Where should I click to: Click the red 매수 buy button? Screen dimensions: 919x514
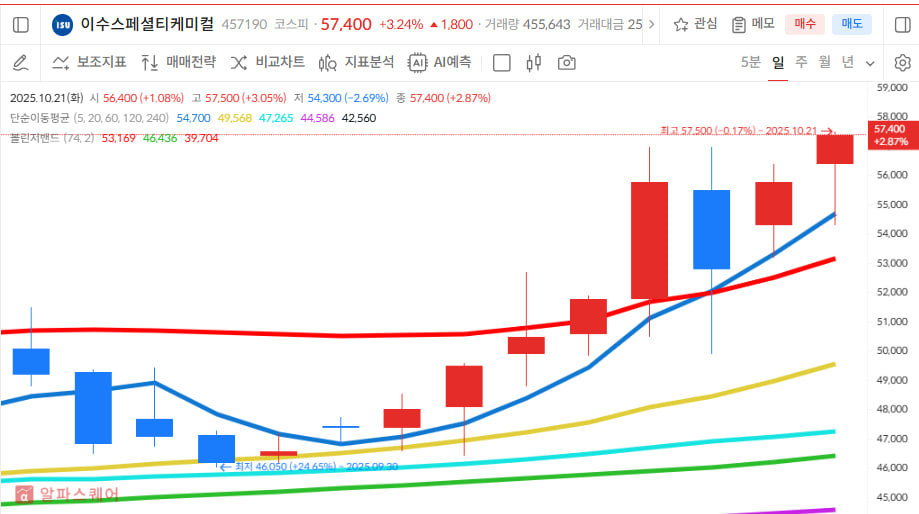[x=804, y=24]
